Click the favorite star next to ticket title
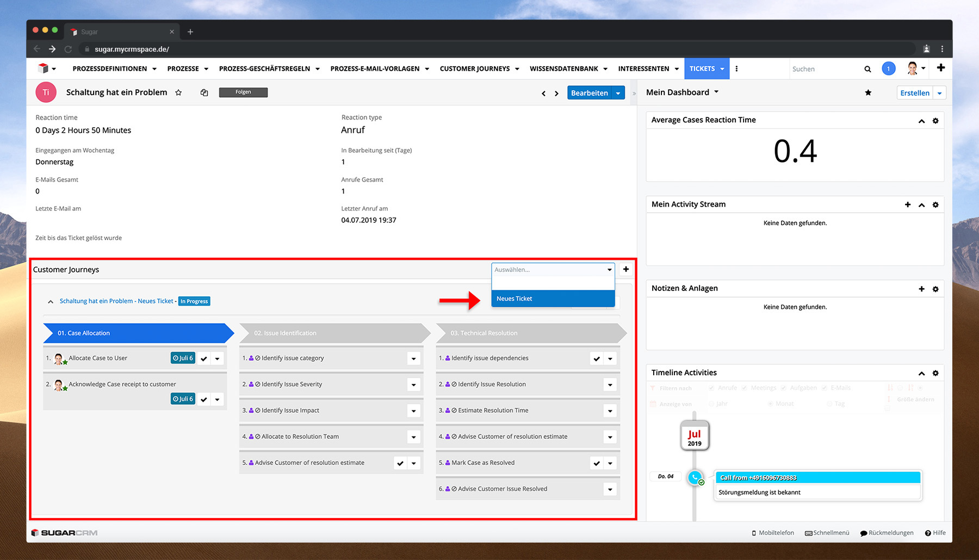This screenshot has width=979, height=560. point(178,93)
